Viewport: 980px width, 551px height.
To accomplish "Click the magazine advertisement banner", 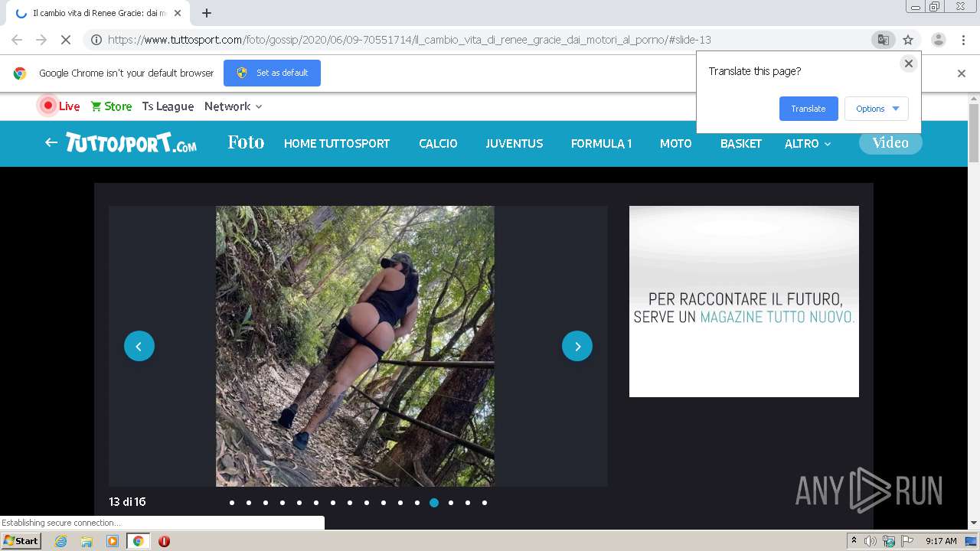I will point(744,302).
